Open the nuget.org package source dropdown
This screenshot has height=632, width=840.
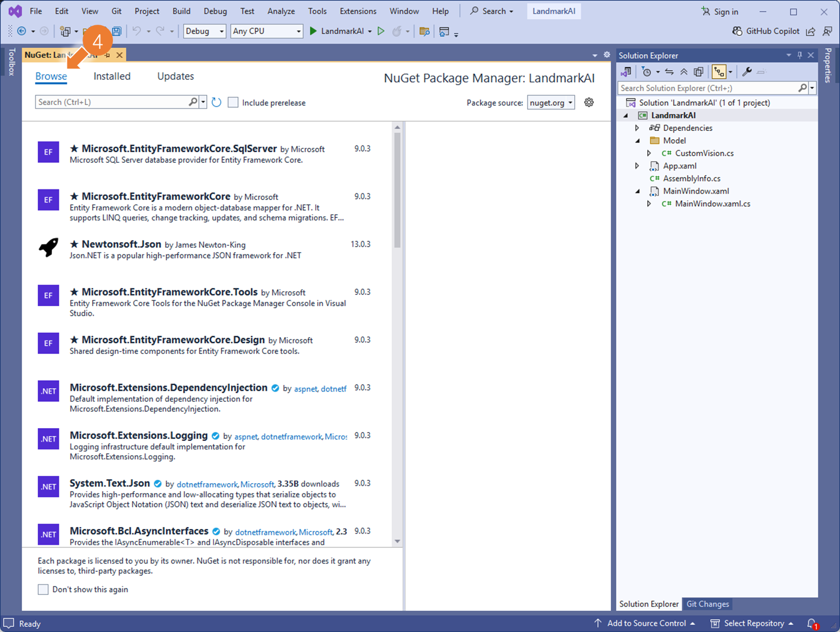point(551,102)
